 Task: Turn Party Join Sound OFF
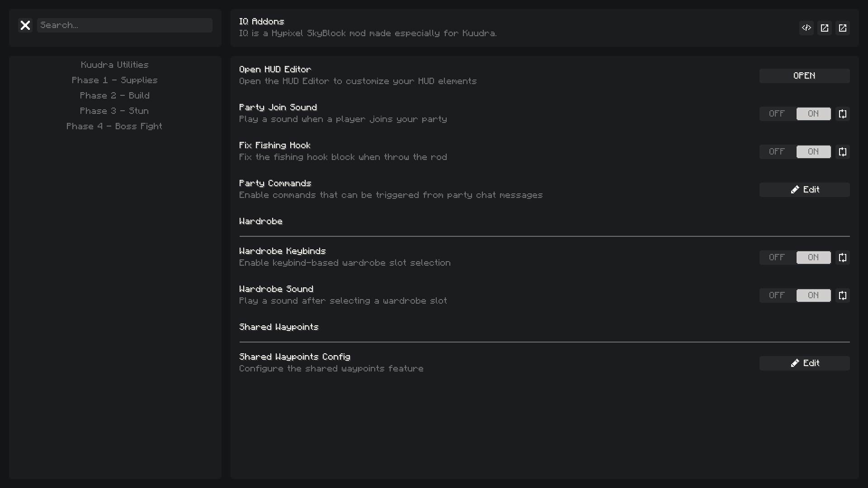pos(777,114)
